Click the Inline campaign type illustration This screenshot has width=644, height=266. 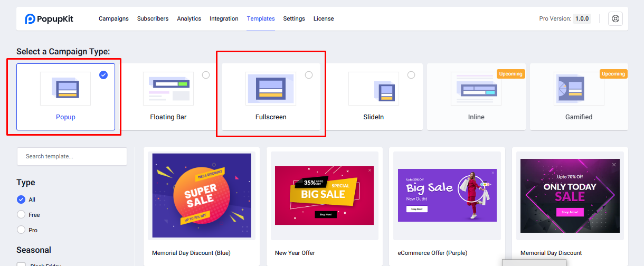(476, 89)
